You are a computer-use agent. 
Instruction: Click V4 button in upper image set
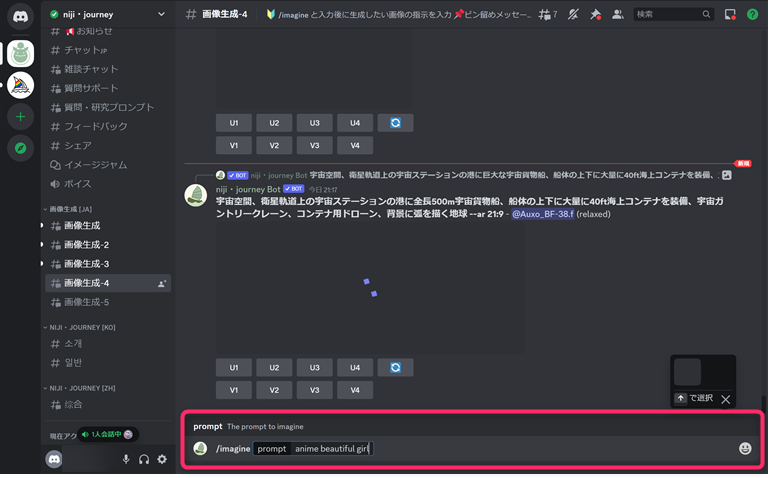tap(355, 145)
